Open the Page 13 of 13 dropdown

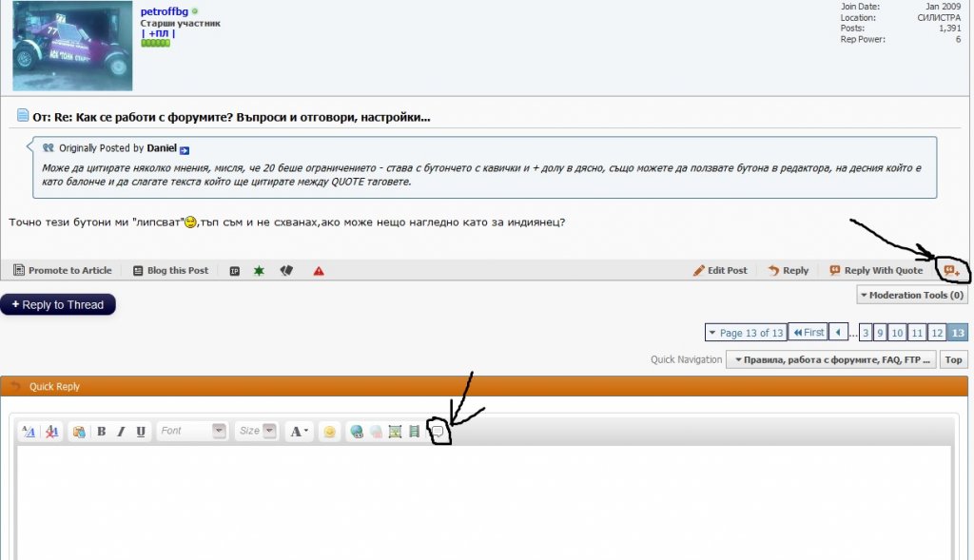(x=746, y=333)
